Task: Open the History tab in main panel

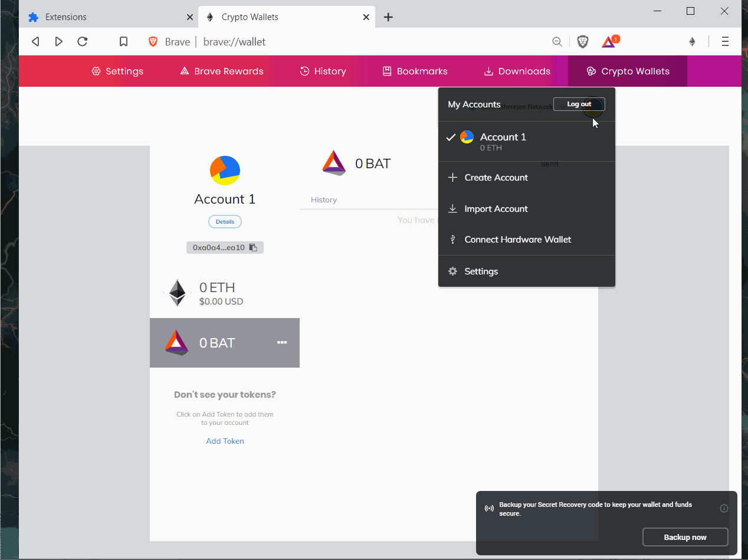Action: click(x=324, y=200)
